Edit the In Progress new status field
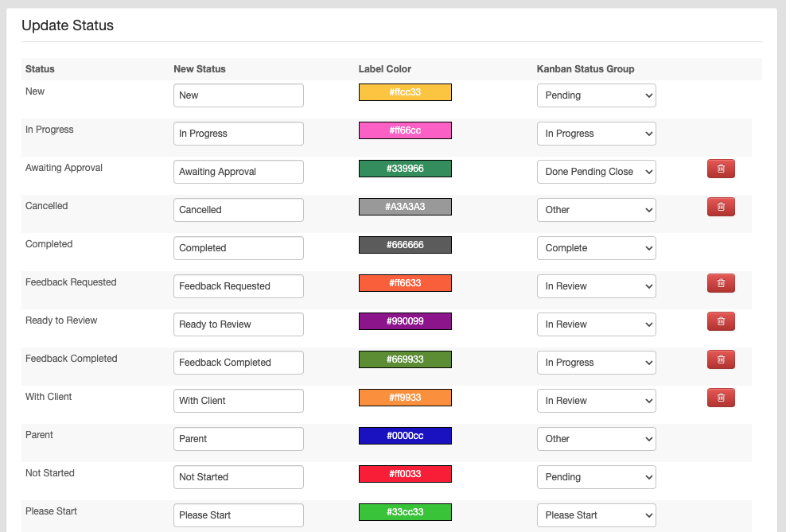The height and width of the screenshot is (532, 786). [239, 134]
